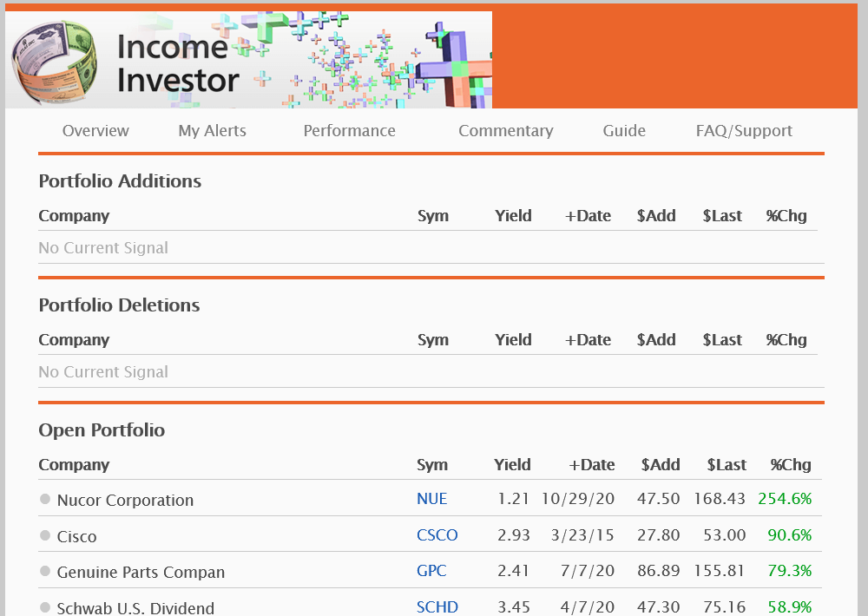
Task: Click the +Date header in Open Portfolio
Action: pos(592,465)
